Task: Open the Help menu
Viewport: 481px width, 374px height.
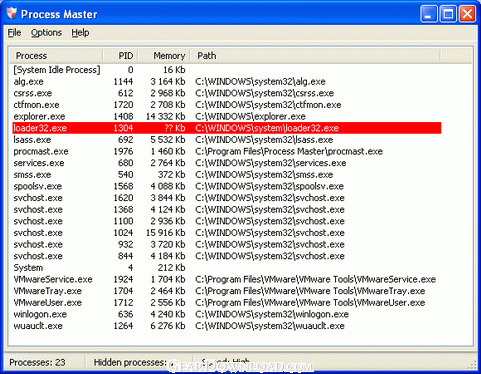Action: [80, 33]
